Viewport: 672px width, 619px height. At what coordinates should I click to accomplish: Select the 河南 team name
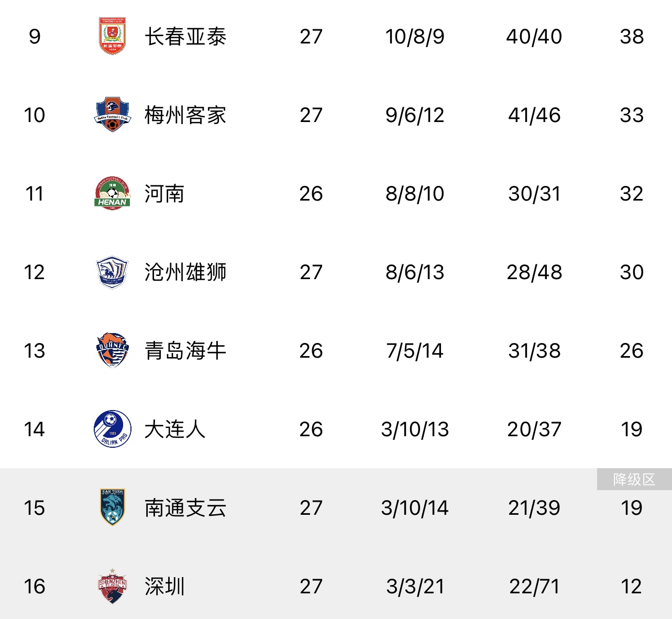tap(164, 194)
